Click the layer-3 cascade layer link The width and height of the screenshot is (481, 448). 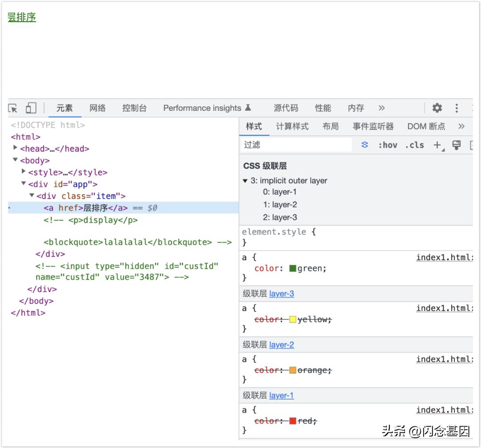coord(281,294)
